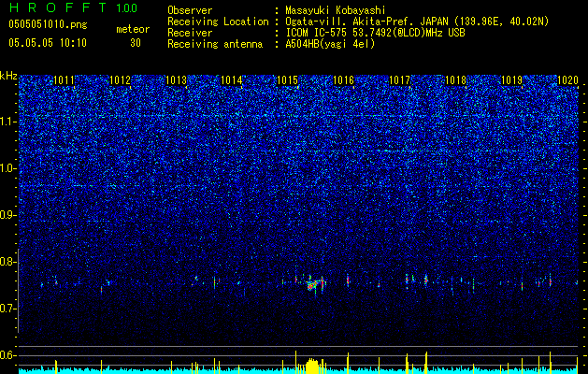Click the HROFFT 1.0.0 title text
This screenshot has height=374, width=588.
[x=73, y=7]
